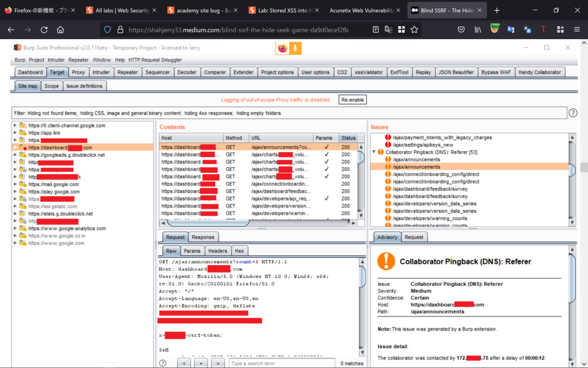Screen dimensions: 588x368
Task: Expand the https://googleads.g.doubleclick.net tree node
Action: pyautogui.click(x=15, y=155)
